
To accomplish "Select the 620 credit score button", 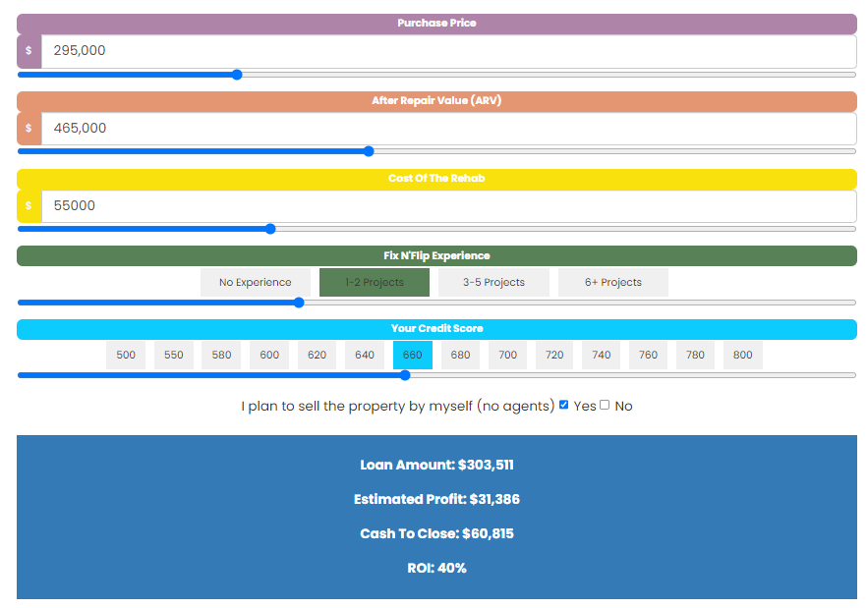I will 317,356.
